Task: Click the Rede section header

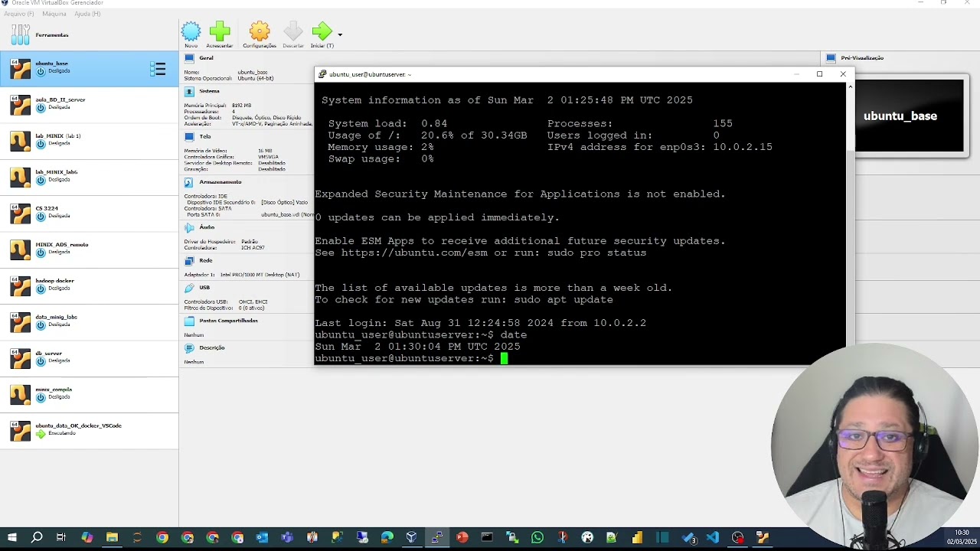Action: 206,260
